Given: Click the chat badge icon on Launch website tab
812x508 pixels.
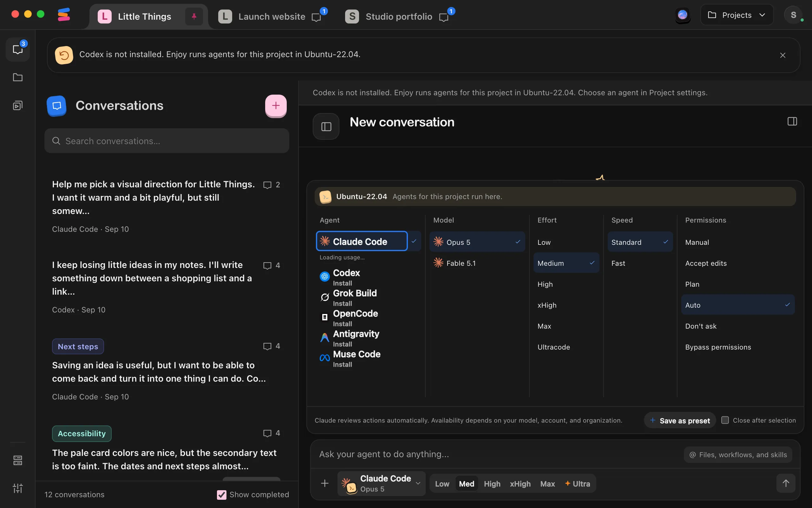Looking at the screenshot, I should click(x=317, y=17).
